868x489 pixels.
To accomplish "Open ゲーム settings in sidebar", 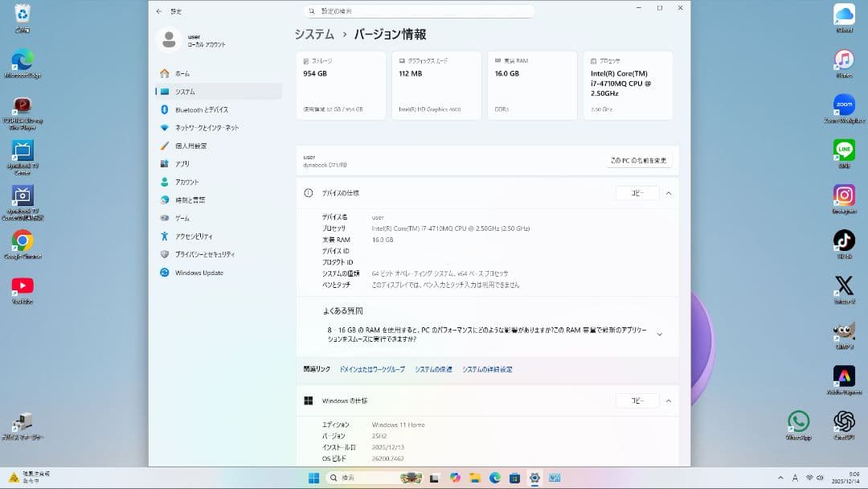I will pyautogui.click(x=185, y=217).
